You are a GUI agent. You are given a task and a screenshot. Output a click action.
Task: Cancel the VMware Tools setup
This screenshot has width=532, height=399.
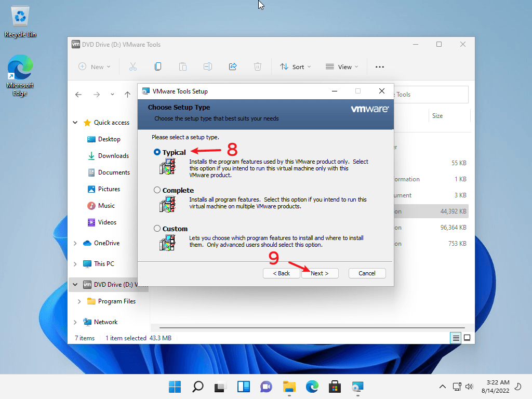click(367, 273)
